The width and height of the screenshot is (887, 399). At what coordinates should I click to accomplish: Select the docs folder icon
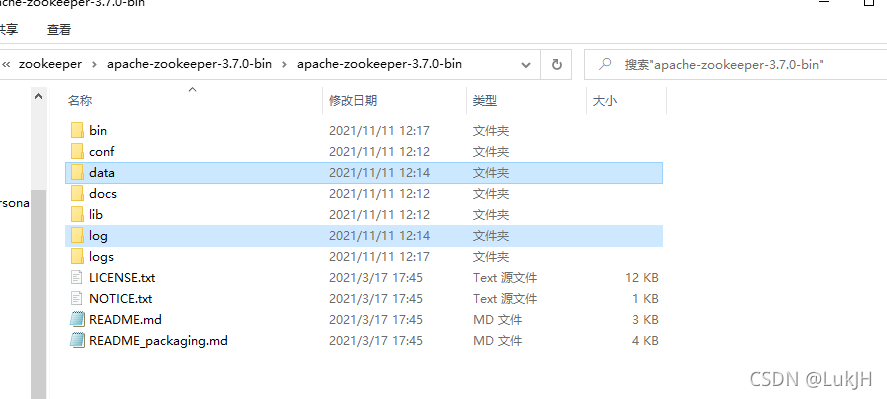[77, 193]
